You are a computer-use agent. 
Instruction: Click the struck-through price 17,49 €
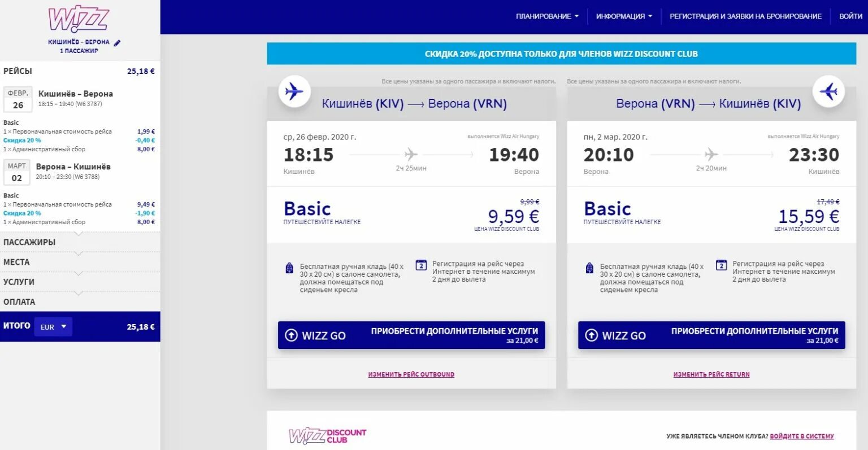[x=828, y=202]
